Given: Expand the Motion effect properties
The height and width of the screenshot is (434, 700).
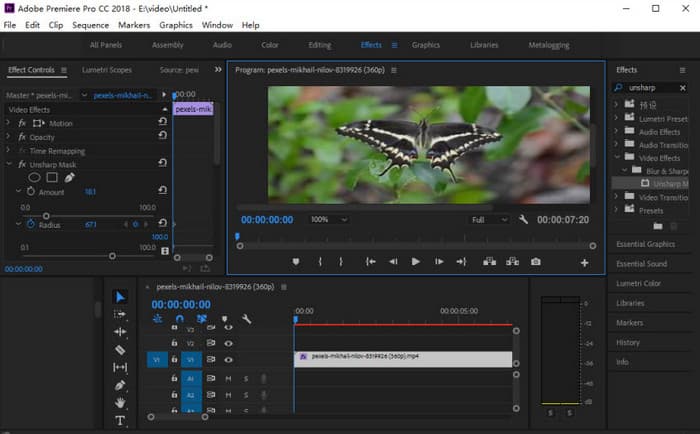Looking at the screenshot, I should point(8,123).
